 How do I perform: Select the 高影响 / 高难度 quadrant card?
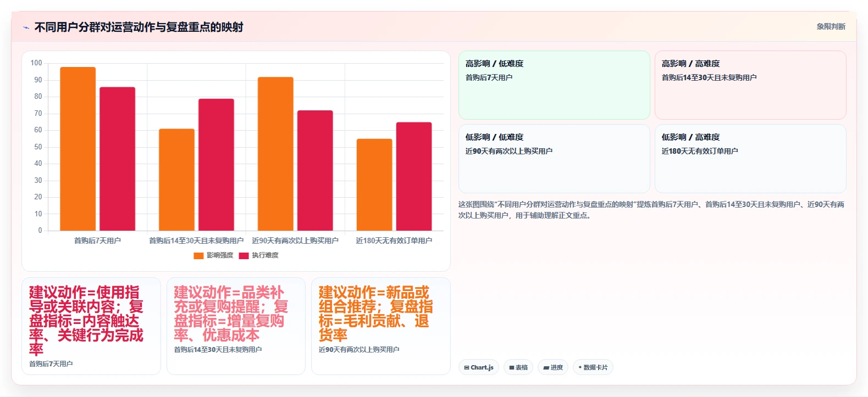point(750,85)
